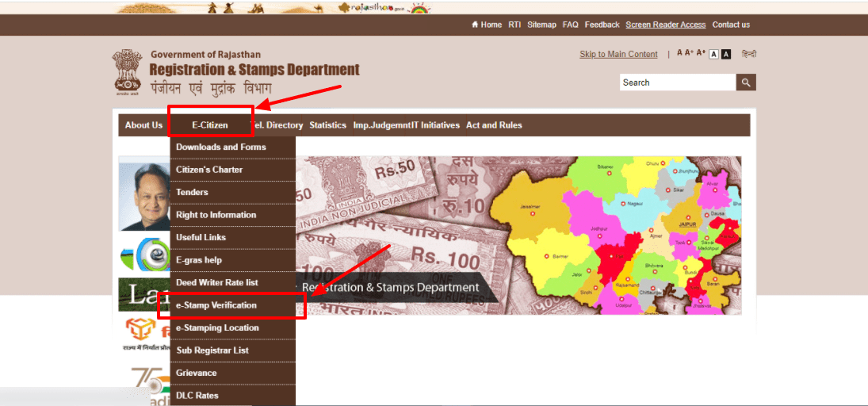Click Barmer district on the map
The width and height of the screenshot is (868, 406).
click(545, 257)
